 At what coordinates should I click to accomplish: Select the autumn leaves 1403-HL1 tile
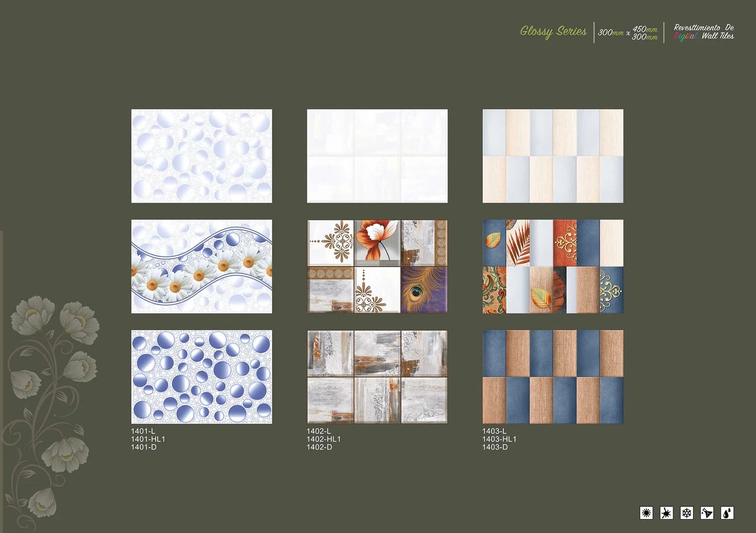[553, 266]
